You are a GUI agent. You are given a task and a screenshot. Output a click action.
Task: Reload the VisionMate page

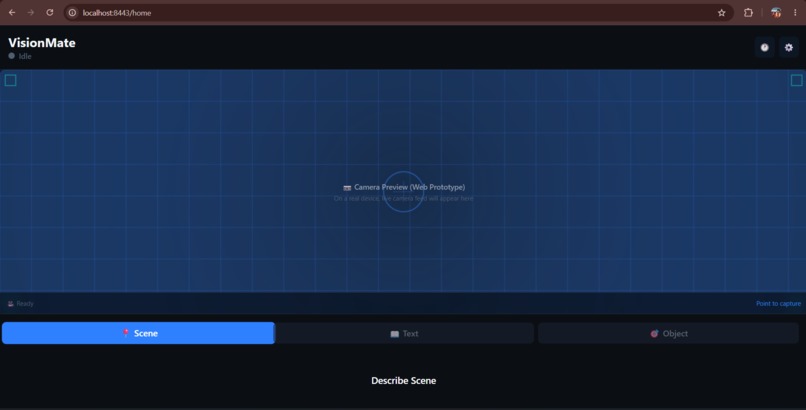(50, 12)
